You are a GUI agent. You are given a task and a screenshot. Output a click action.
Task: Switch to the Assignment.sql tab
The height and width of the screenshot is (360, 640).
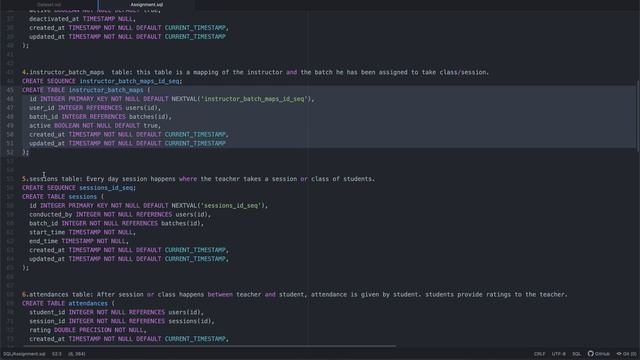[147, 4]
